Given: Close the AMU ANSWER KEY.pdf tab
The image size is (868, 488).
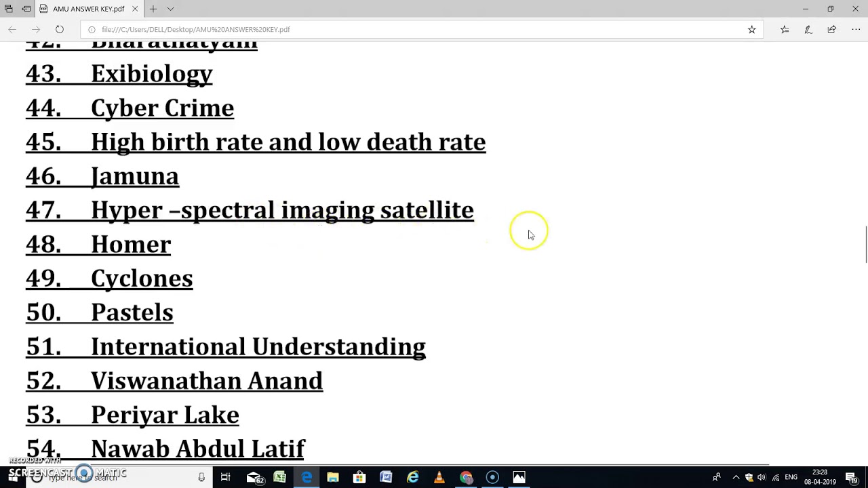Looking at the screenshot, I should click(x=135, y=9).
